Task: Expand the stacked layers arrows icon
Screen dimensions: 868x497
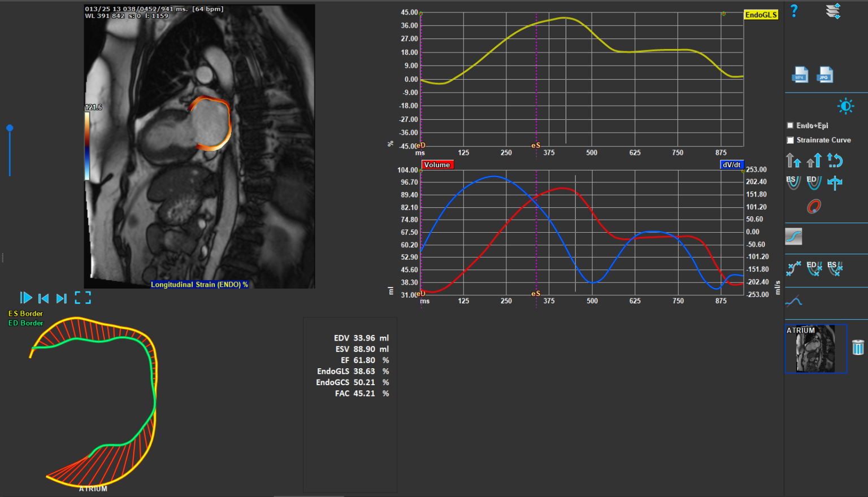Action: point(834,11)
